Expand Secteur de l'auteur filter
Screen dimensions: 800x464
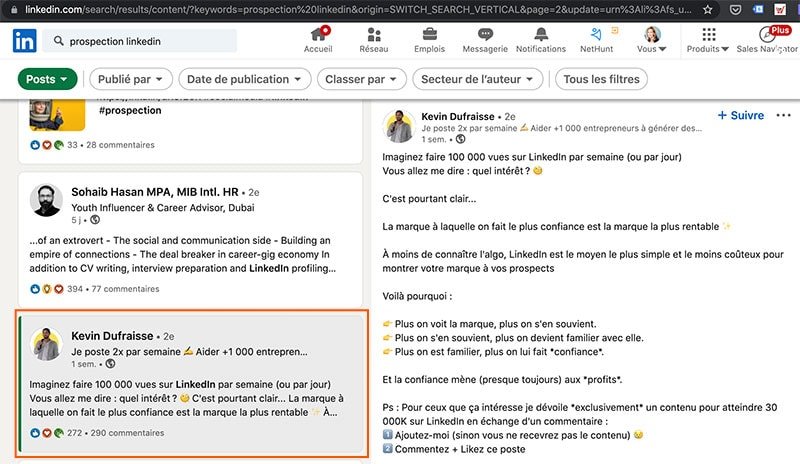coord(477,79)
